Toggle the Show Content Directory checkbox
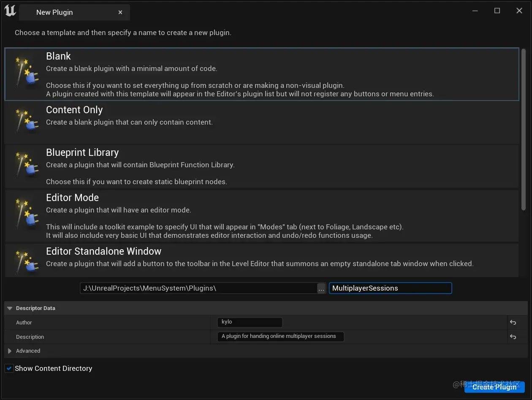 coord(9,368)
